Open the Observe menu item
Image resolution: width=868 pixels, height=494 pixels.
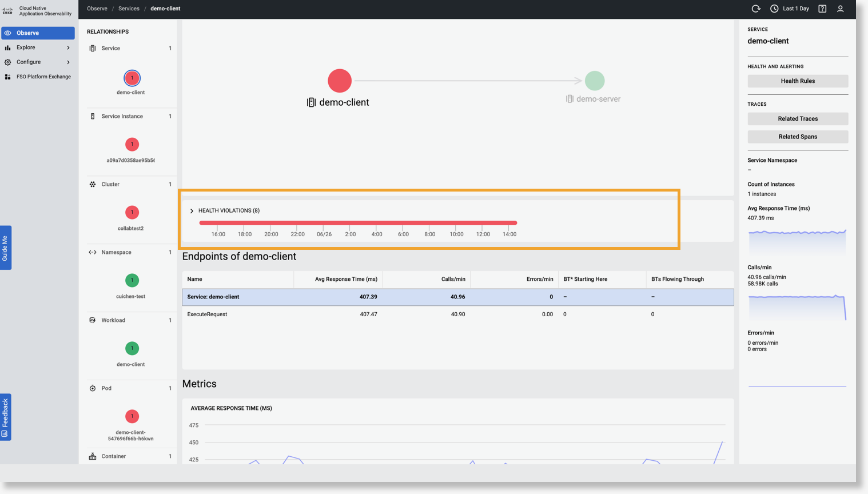(38, 33)
